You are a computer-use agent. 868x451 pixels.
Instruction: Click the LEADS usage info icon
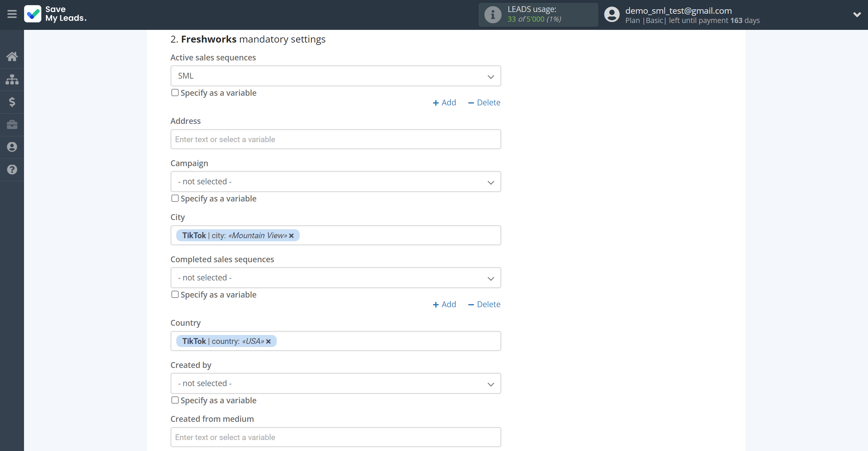(493, 15)
